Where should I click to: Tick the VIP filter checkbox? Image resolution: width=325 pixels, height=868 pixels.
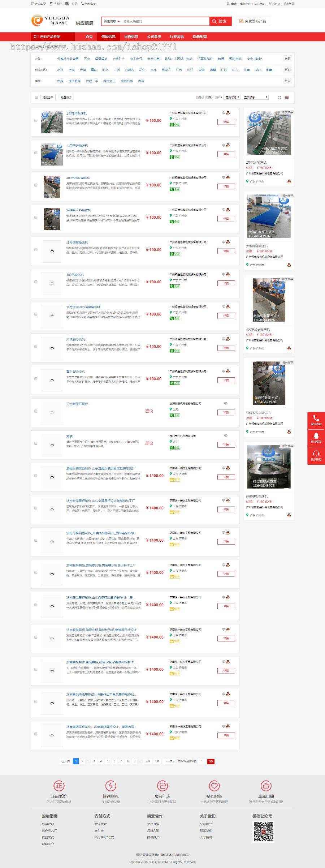pyautogui.click(x=216, y=97)
